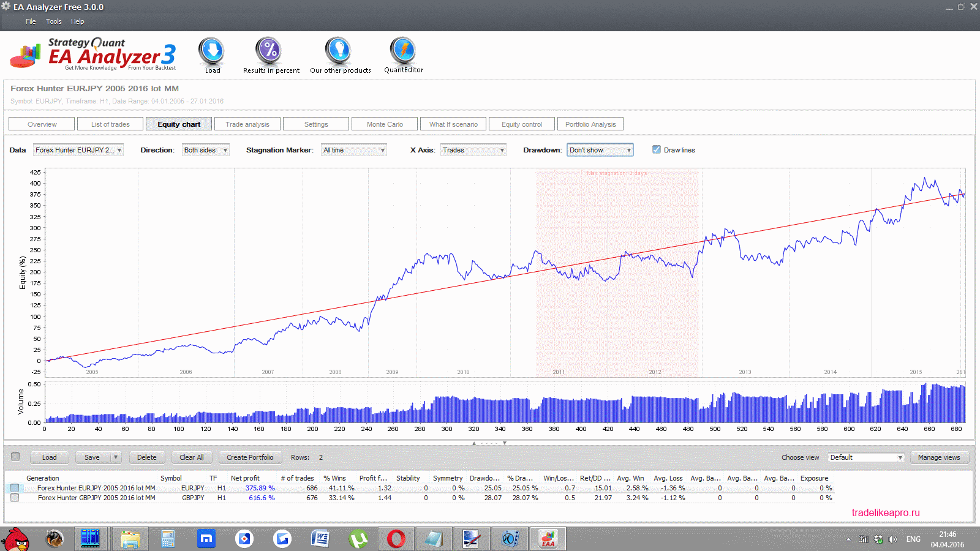Click the network signal tray icon

pos(864,539)
